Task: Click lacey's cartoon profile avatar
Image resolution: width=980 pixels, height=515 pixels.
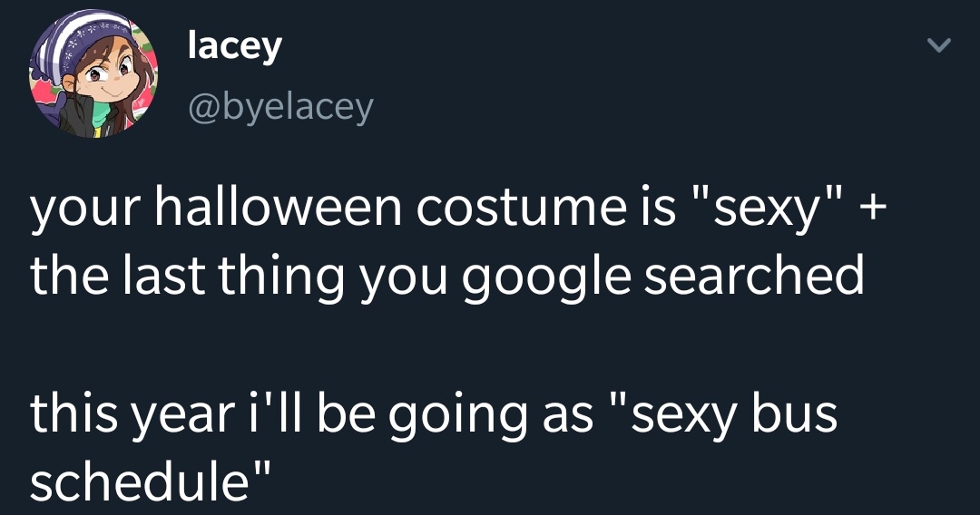Action: point(94,78)
